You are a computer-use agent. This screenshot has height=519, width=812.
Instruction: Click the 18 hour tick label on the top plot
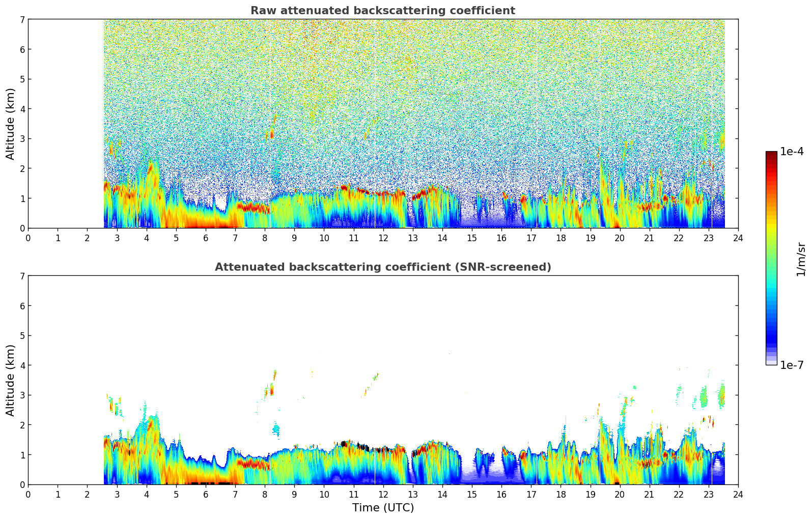561,238
